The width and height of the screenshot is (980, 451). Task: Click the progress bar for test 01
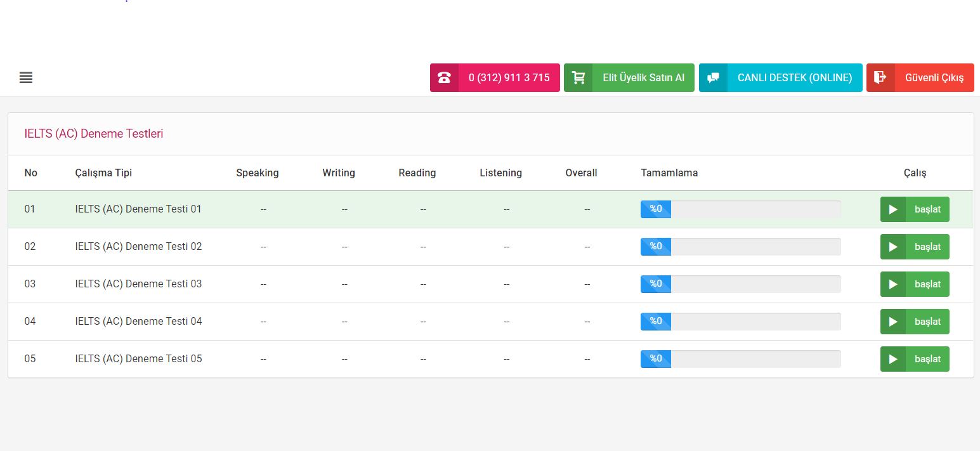pyautogui.click(x=741, y=209)
